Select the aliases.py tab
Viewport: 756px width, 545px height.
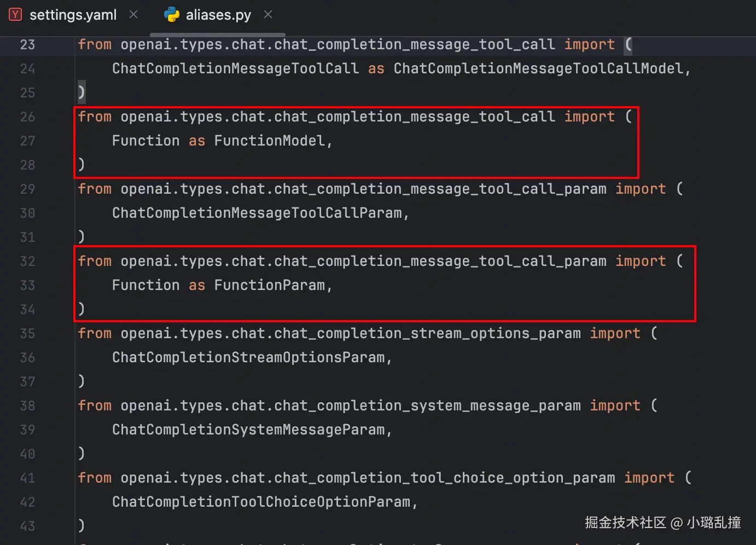click(218, 15)
